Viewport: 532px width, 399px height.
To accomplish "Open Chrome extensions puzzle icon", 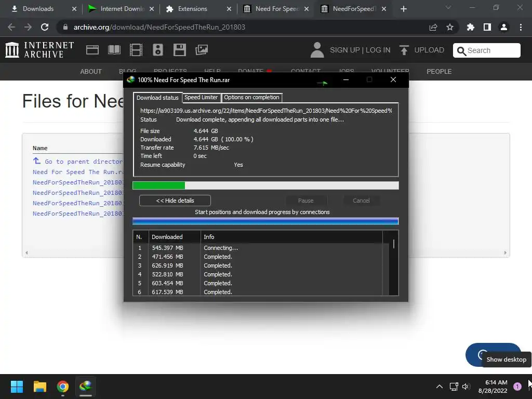I will coord(471,27).
